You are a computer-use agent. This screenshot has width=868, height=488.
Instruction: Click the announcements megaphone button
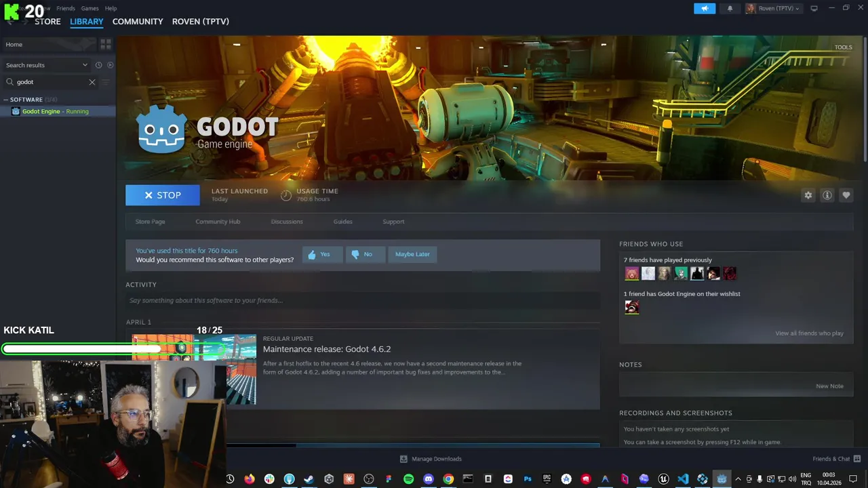click(705, 8)
